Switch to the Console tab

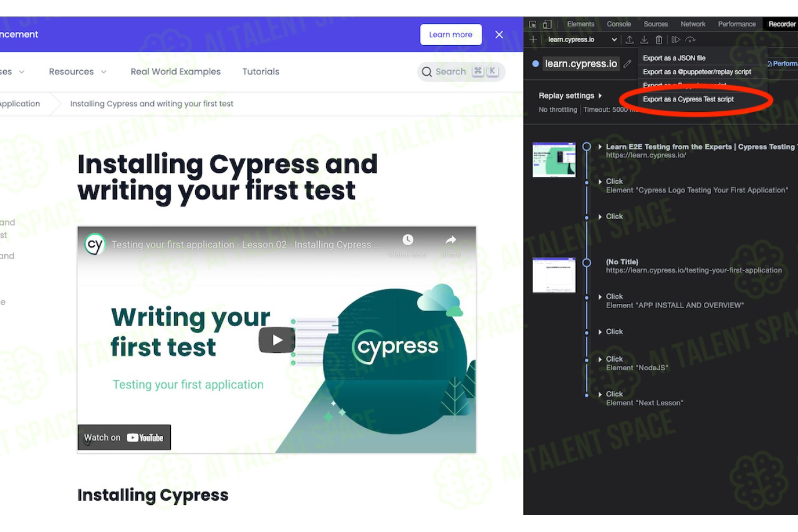[x=619, y=24]
